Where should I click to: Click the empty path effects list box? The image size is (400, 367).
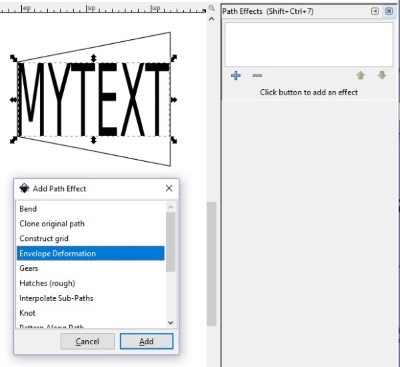pyautogui.click(x=309, y=44)
